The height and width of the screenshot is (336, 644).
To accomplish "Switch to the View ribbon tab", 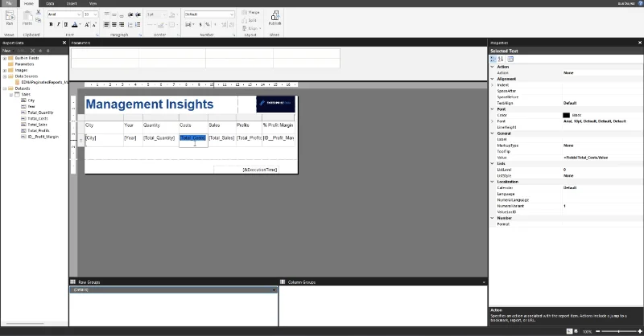I will [93, 3].
